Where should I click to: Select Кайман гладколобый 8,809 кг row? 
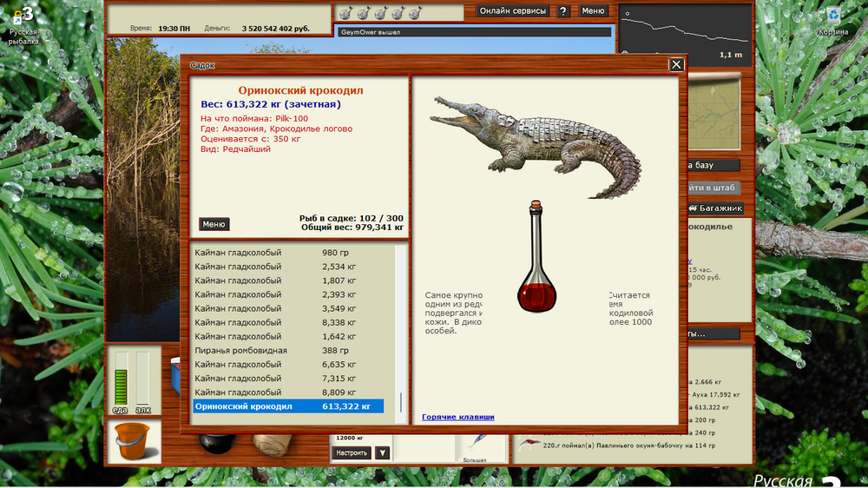pos(288,392)
